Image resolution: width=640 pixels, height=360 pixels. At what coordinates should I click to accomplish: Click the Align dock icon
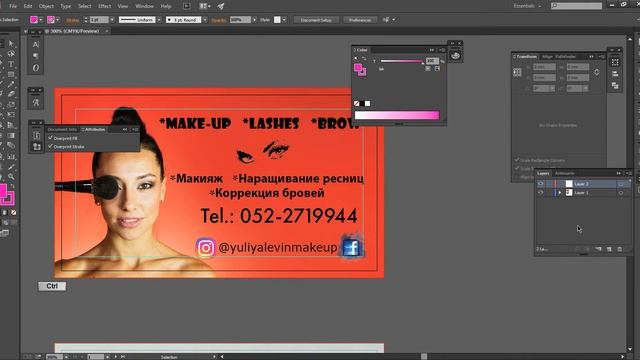click(x=615, y=74)
